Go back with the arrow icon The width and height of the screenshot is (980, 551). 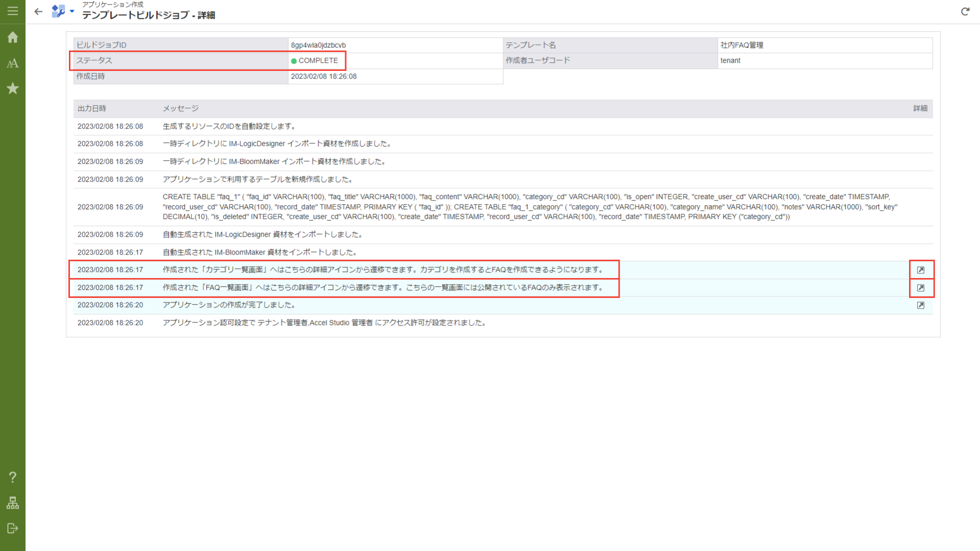click(x=38, y=11)
